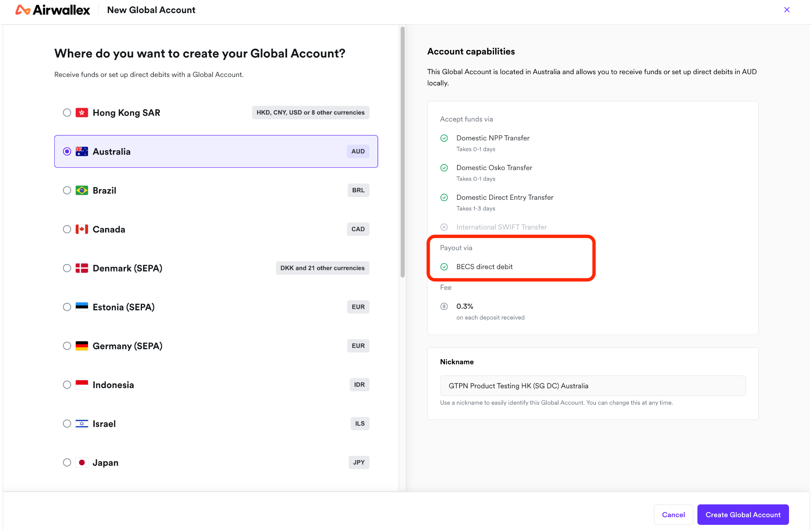Click DKK and 21 other currencies badge
Viewport: 812px width, 530px height.
point(322,268)
